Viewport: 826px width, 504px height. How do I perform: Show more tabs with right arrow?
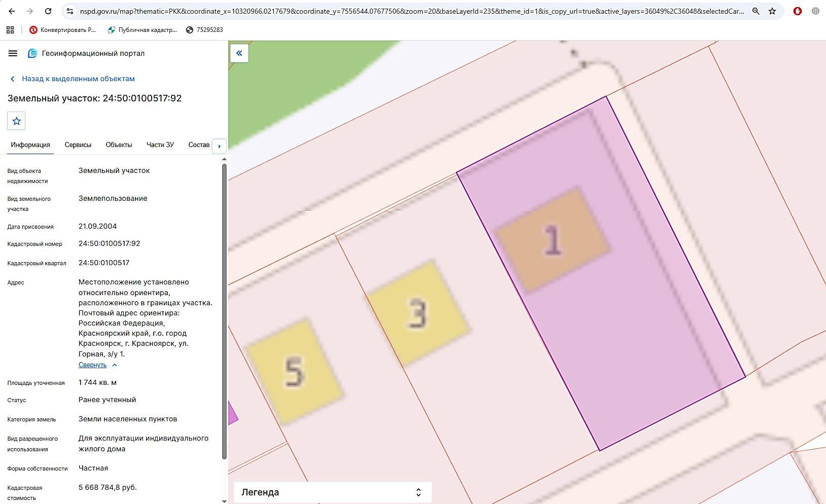[219, 146]
